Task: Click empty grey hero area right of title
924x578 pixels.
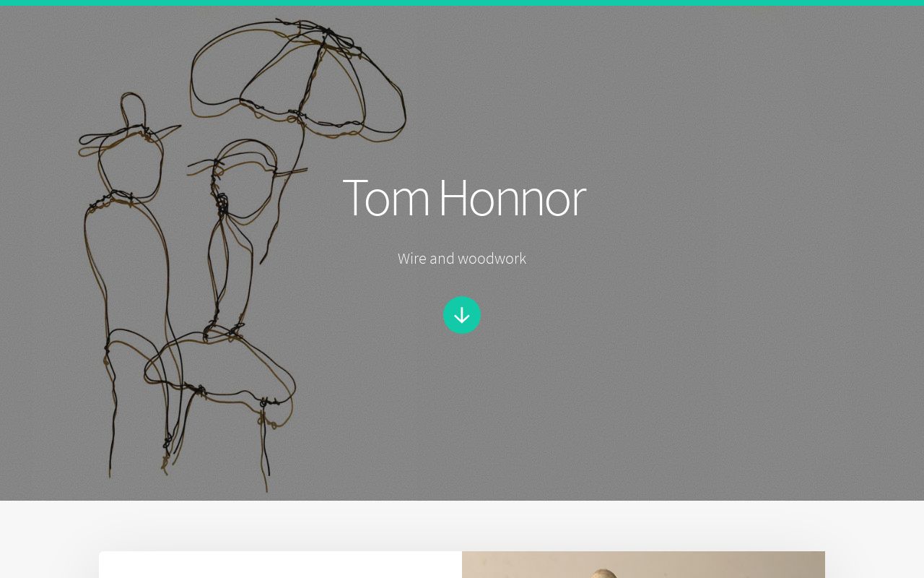Action: pos(751,217)
